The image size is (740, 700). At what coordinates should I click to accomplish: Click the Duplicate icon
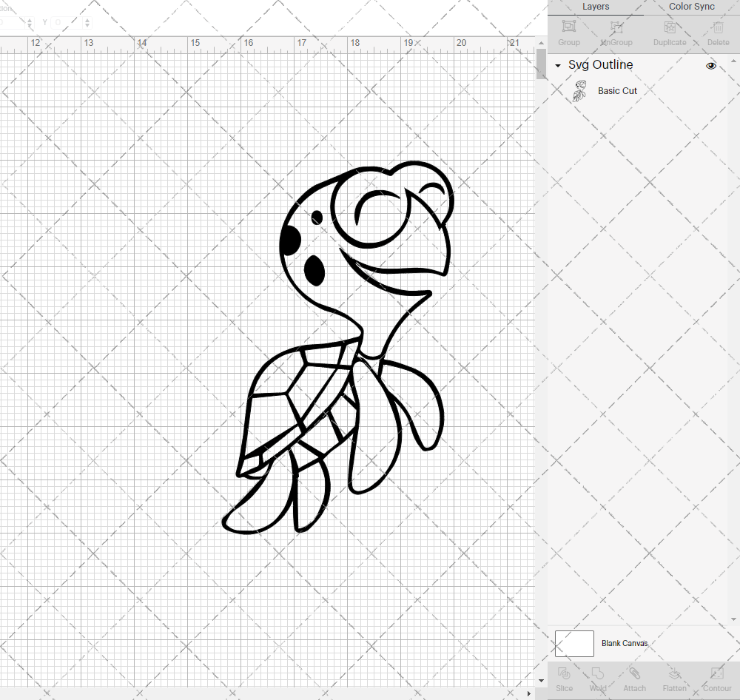tap(670, 27)
